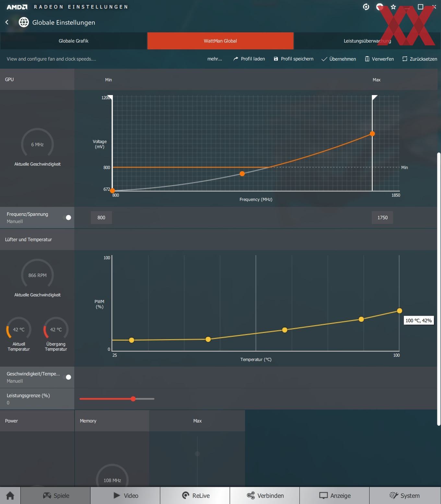Select the fan curve point at 100 °C
The width and height of the screenshot is (441, 504).
[x=399, y=311]
